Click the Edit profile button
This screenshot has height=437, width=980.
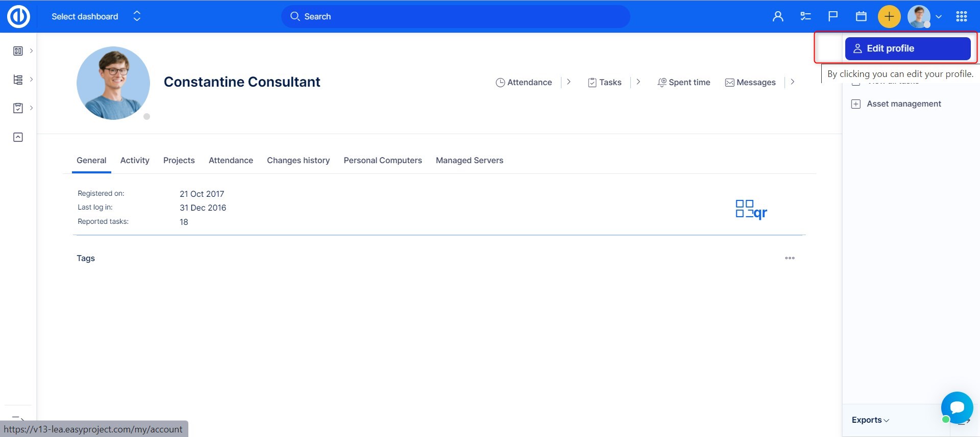[908, 48]
